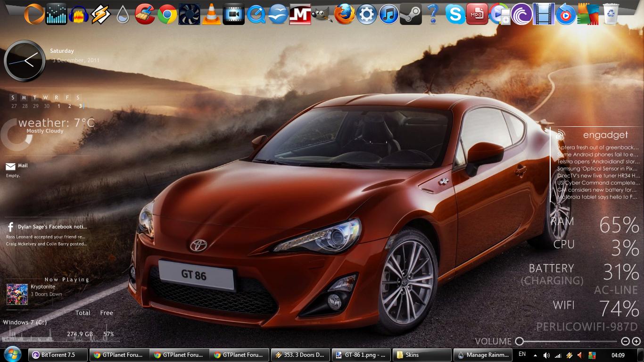This screenshot has width=644, height=362.
Task: Select day 3 in the calendar widget
Action: (x=81, y=106)
